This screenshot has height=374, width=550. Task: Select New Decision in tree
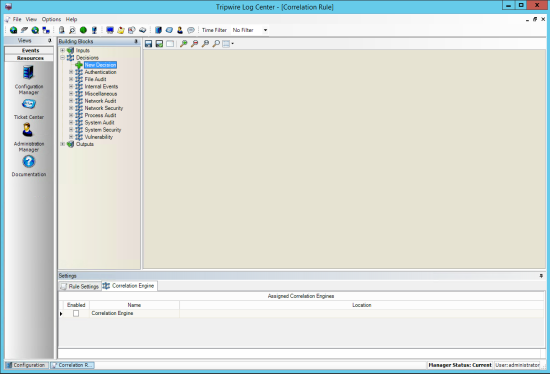point(100,65)
